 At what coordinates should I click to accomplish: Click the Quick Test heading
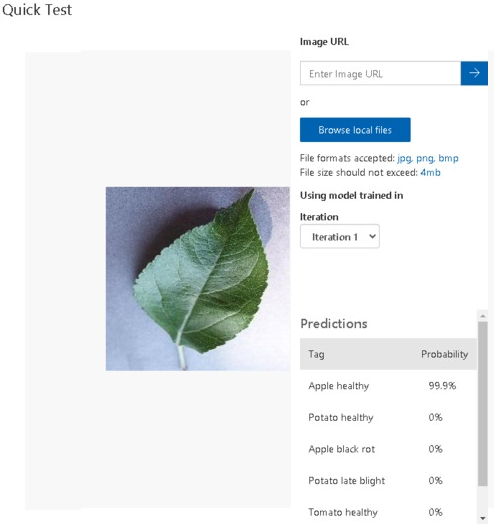pos(37,10)
